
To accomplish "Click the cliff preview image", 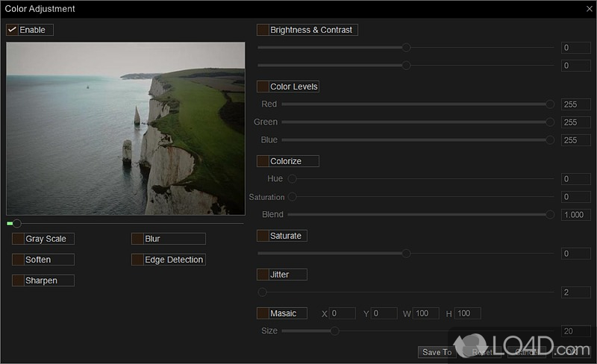I will coord(125,128).
